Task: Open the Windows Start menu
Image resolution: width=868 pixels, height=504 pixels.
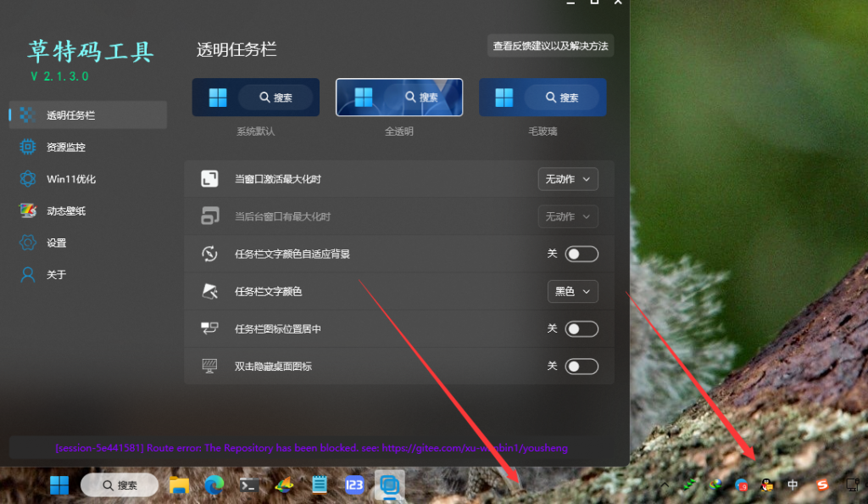Action: pyautogui.click(x=59, y=485)
